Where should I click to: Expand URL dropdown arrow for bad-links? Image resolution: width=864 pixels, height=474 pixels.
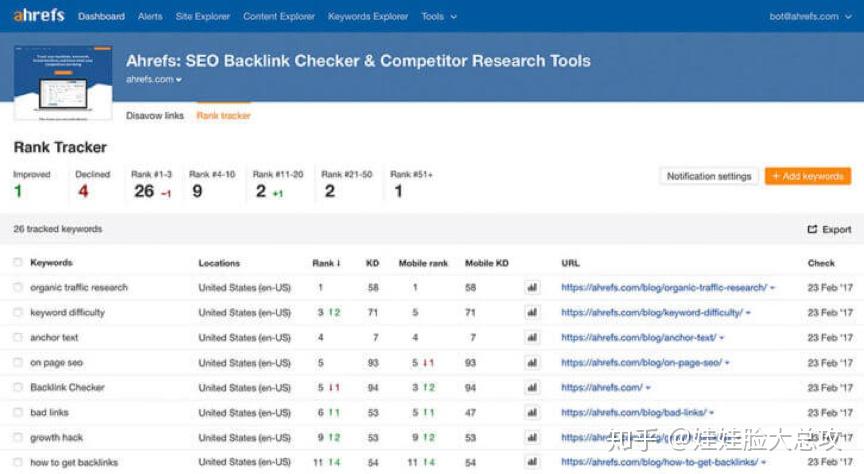[712, 413]
